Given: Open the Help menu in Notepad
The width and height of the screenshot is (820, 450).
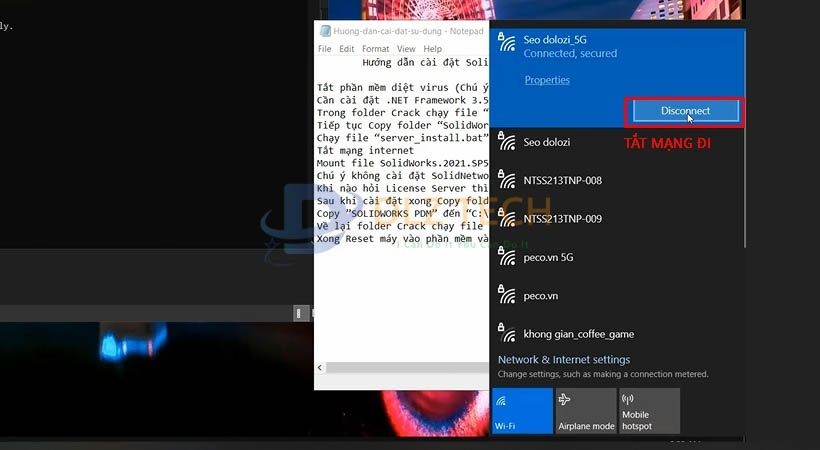Looking at the screenshot, I should (432, 49).
